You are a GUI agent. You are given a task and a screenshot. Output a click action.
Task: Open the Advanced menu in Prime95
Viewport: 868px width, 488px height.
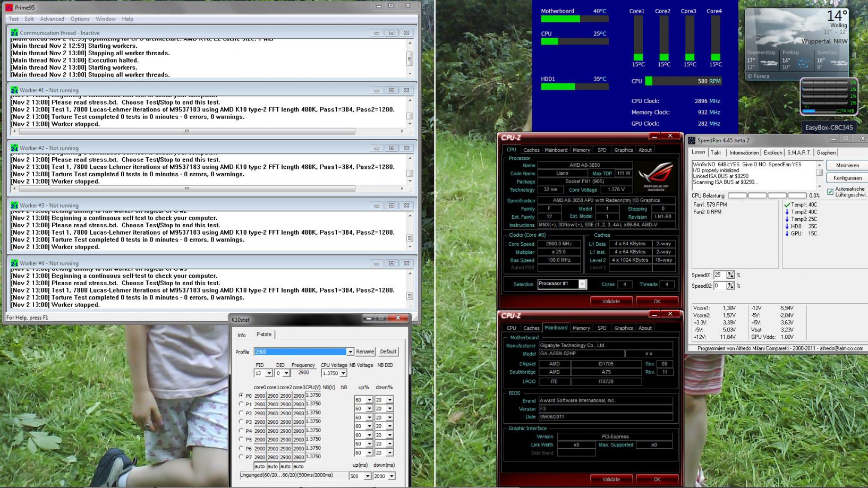(52, 19)
